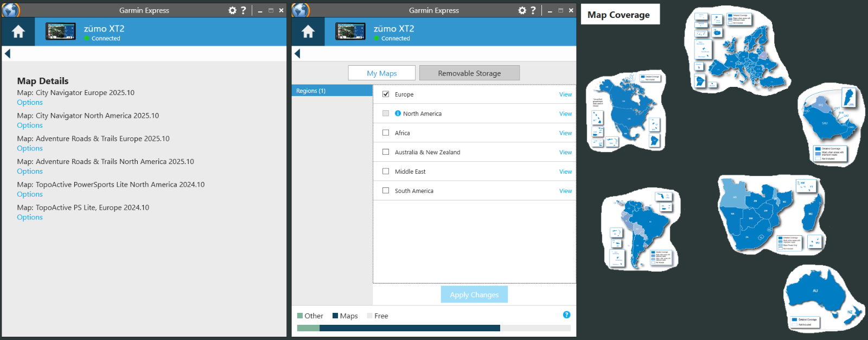
Task: Open Options for TopoActive PowerSports Lite North America
Action: point(30,194)
